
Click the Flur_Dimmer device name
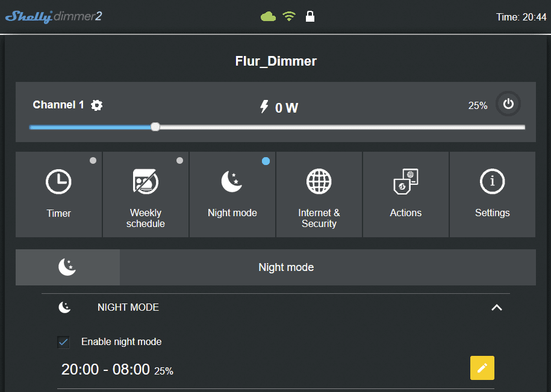276,61
